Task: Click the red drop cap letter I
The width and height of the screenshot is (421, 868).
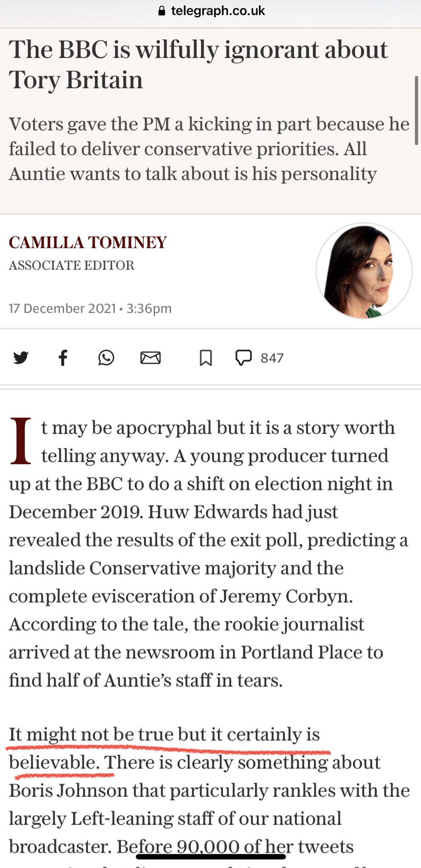Action: coord(21,441)
